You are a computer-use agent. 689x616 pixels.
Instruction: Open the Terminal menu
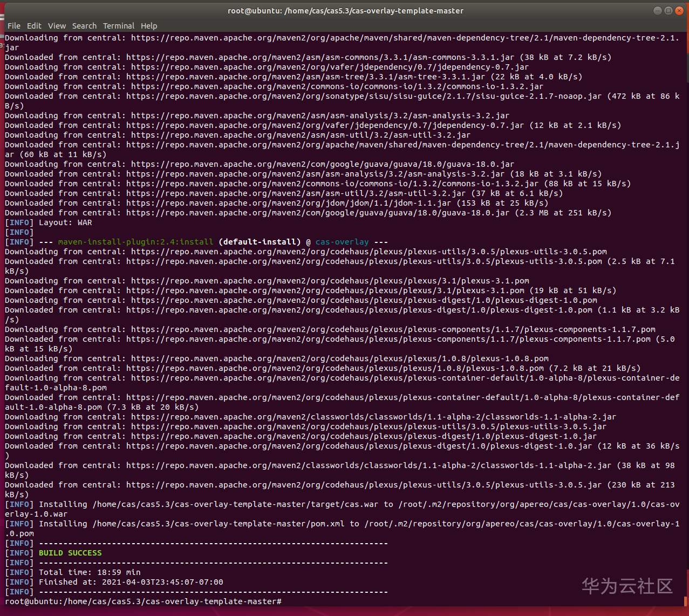point(119,26)
